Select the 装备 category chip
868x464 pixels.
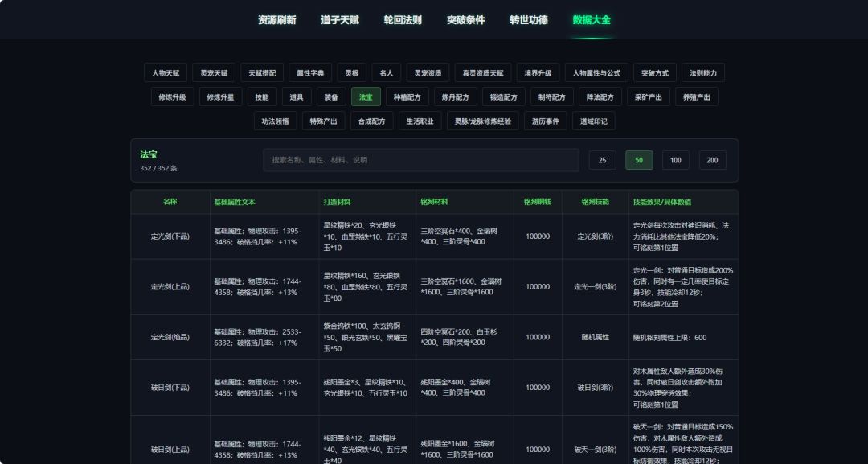click(331, 96)
